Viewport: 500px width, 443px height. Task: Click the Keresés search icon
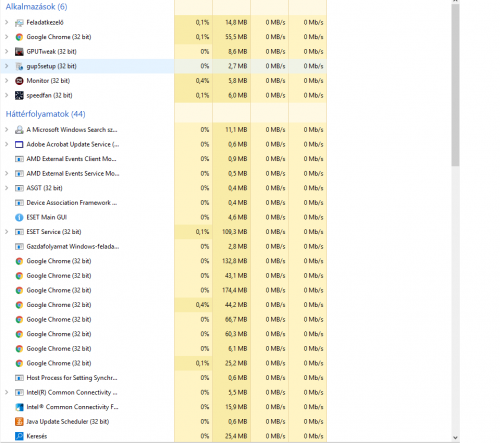tap(19, 436)
